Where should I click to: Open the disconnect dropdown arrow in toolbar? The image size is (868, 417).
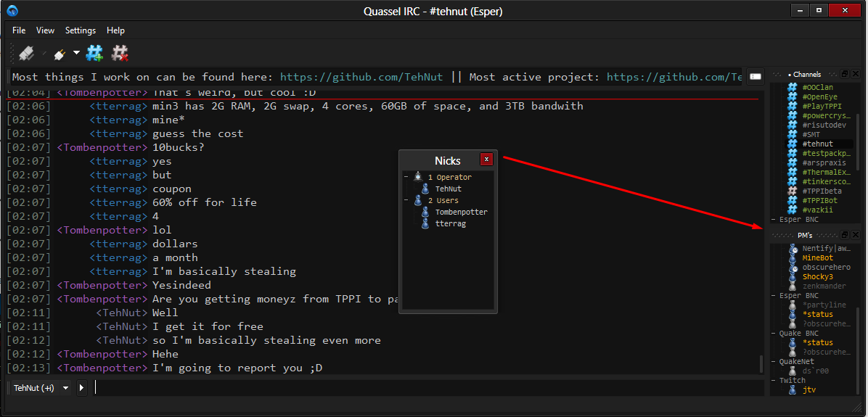76,53
